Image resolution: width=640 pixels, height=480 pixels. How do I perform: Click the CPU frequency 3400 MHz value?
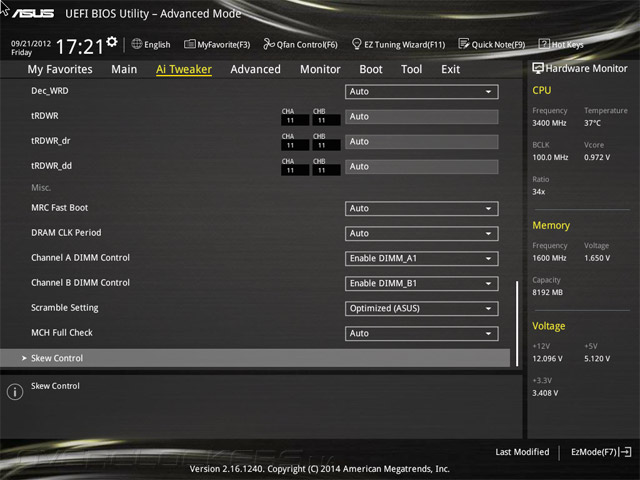549,123
